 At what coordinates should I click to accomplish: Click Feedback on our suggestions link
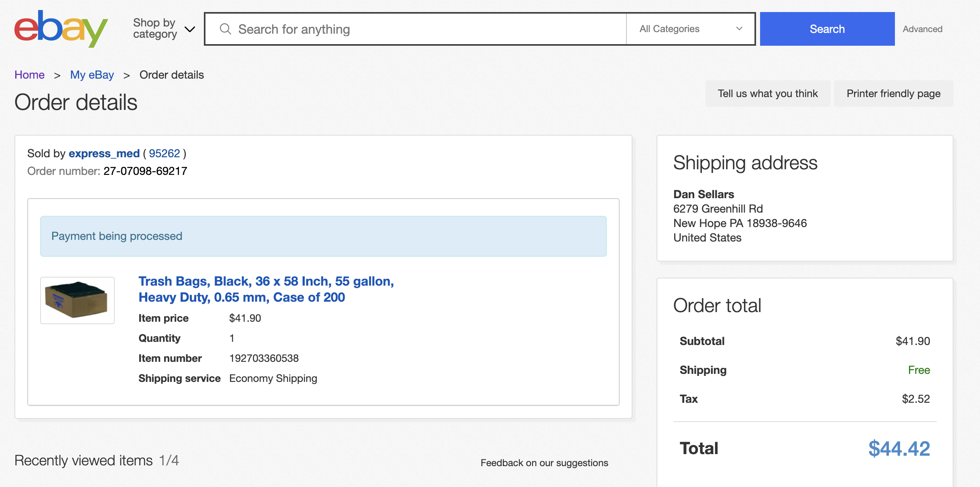coord(544,463)
